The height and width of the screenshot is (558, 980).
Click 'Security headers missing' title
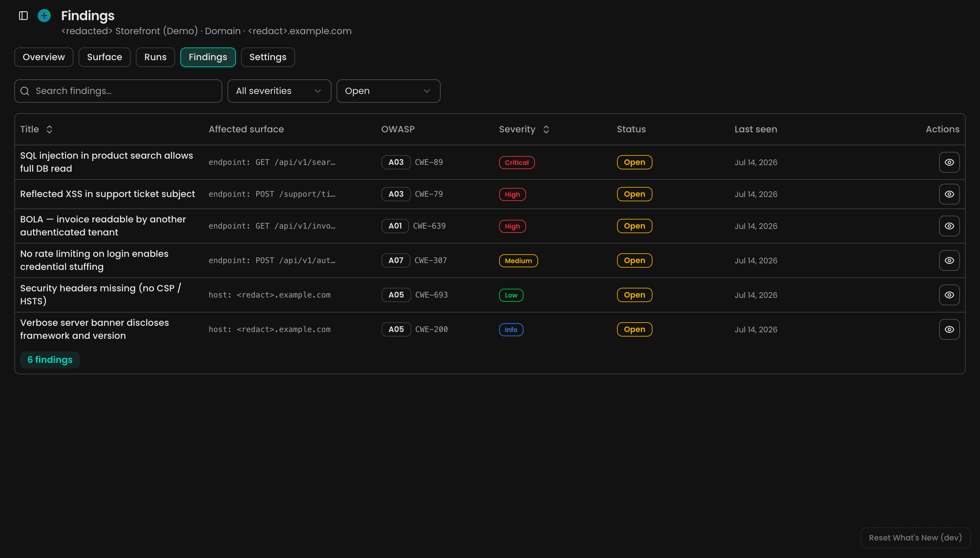coord(100,295)
